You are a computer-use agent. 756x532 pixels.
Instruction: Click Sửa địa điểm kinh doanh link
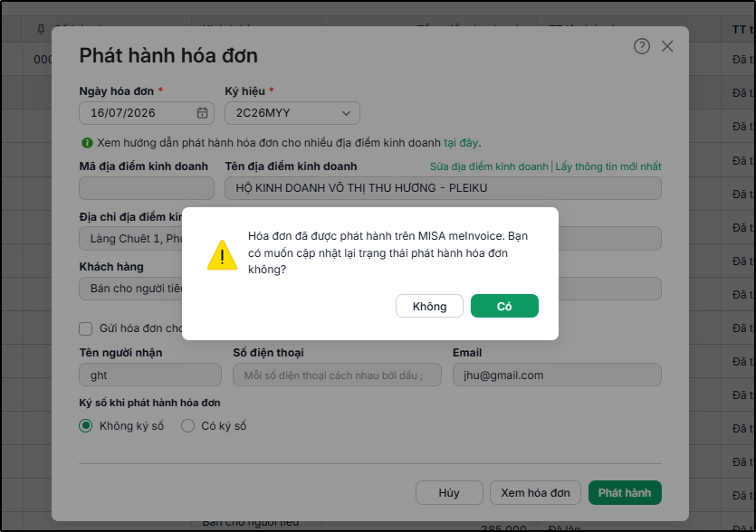(489, 166)
